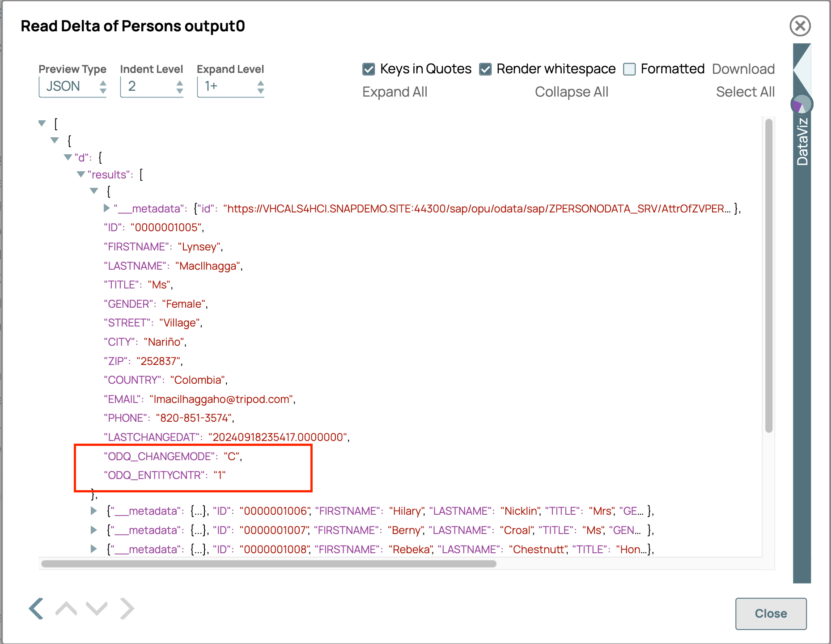This screenshot has height=644, width=831.
Task: Click the down arrow navigation icon
Action: pyautogui.click(x=97, y=609)
